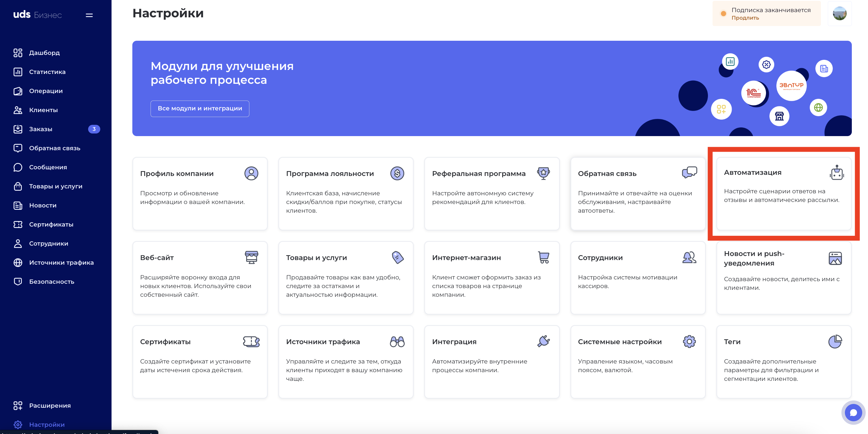This screenshot has height=434, width=868.
Task: Open the Обратная связь settings card
Action: [637, 194]
